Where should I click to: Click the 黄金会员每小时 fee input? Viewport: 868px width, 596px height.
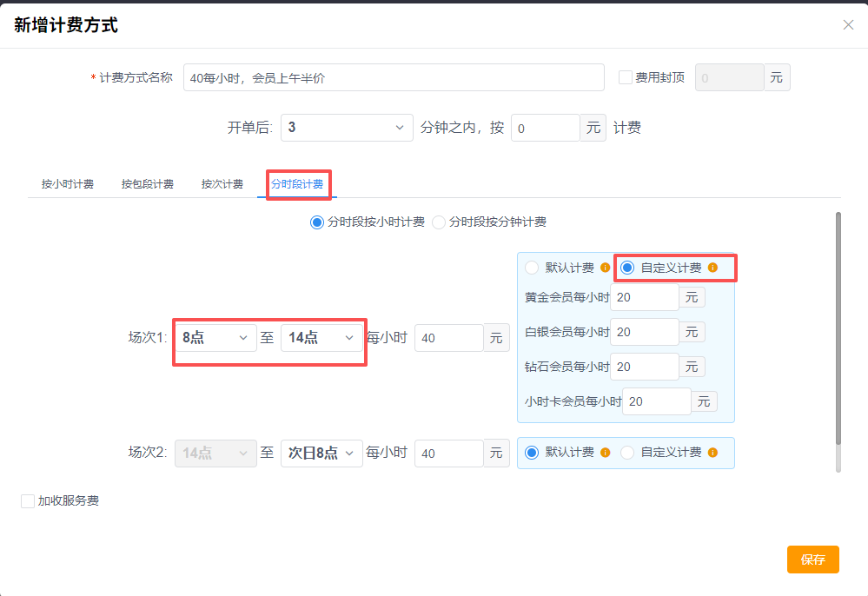pos(644,296)
